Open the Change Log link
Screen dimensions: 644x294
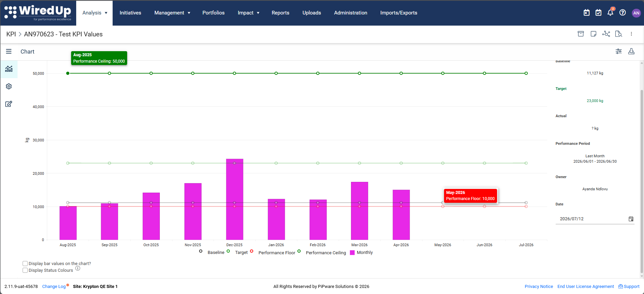pos(54,287)
